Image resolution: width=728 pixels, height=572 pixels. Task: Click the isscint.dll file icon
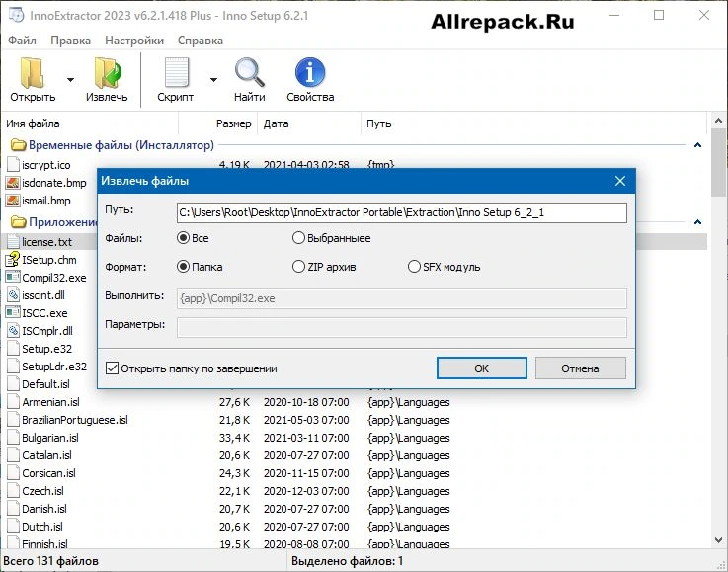pyautogui.click(x=13, y=294)
